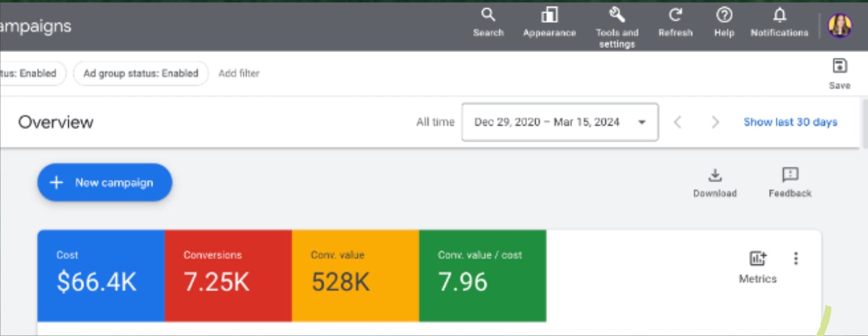Click the All time label
The height and width of the screenshot is (336, 868).
click(x=435, y=122)
